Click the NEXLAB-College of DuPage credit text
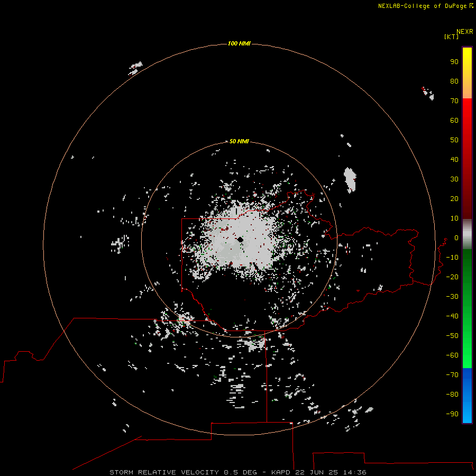Viewport: 476px width, 476px height. click(x=422, y=6)
